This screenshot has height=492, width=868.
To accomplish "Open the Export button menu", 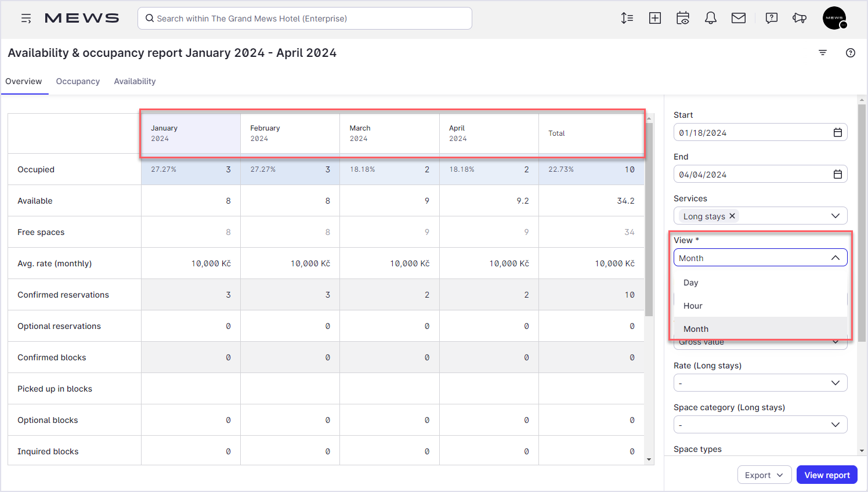I will point(764,475).
